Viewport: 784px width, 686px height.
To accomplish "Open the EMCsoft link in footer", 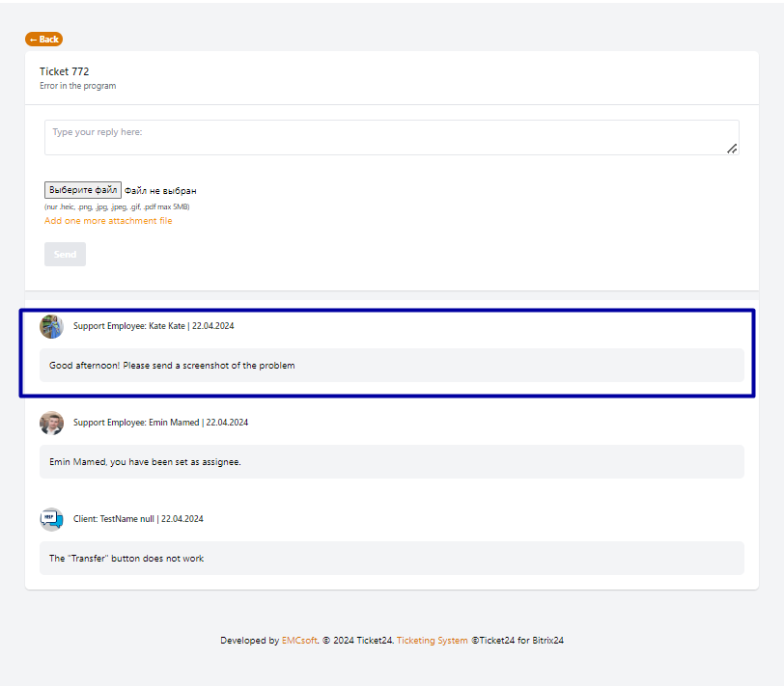I will (298, 641).
